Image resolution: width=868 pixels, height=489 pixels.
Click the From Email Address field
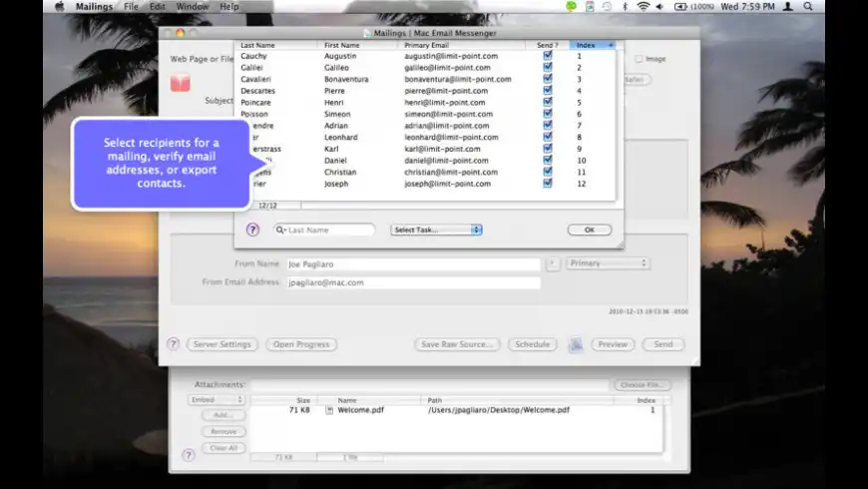coord(413,282)
